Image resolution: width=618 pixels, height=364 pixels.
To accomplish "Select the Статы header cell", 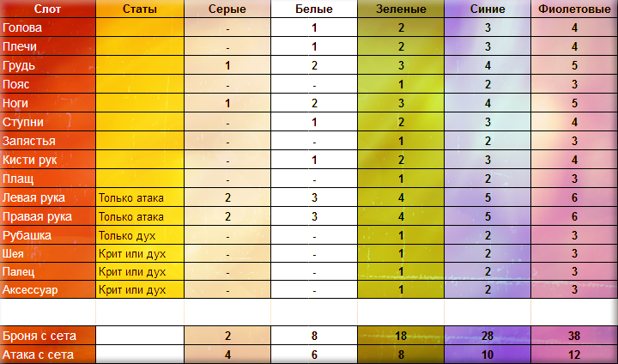I will click(140, 9).
